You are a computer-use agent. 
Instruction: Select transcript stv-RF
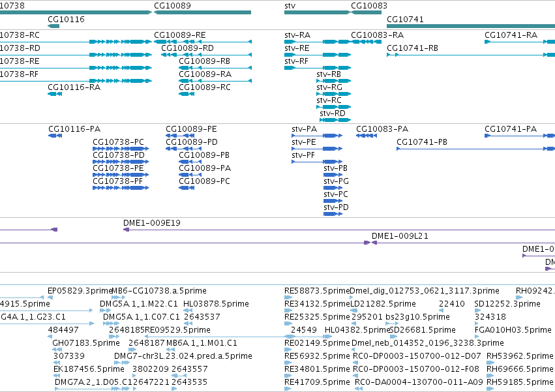click(x=318, y=68)
